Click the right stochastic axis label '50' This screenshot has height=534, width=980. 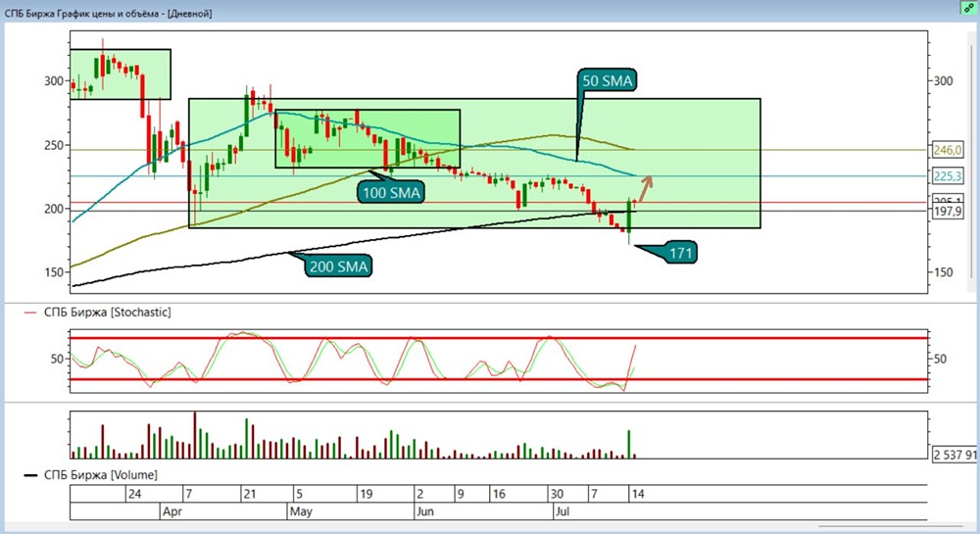click(x=940, y=360)
